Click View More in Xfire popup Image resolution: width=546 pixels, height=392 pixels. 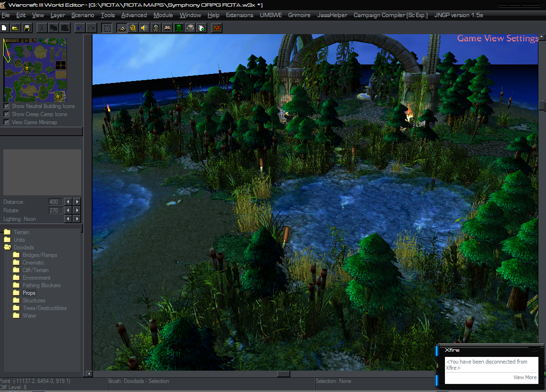[525, 377]
